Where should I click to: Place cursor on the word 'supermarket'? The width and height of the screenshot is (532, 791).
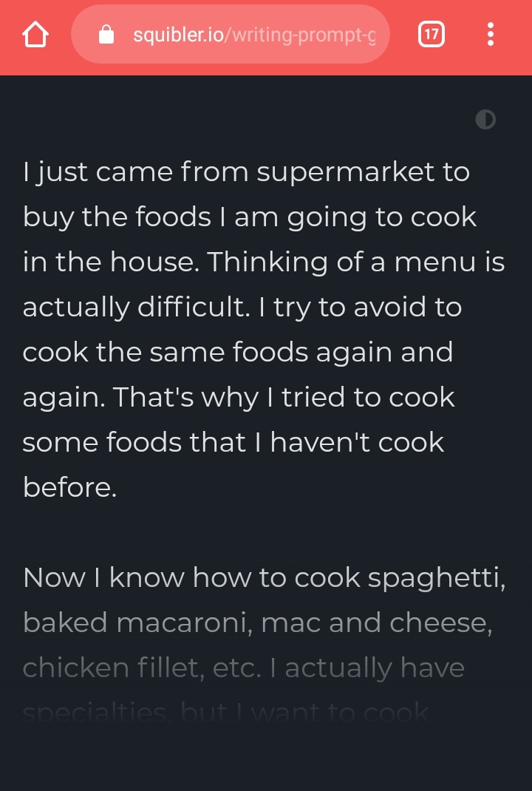(x=345, y=172)
